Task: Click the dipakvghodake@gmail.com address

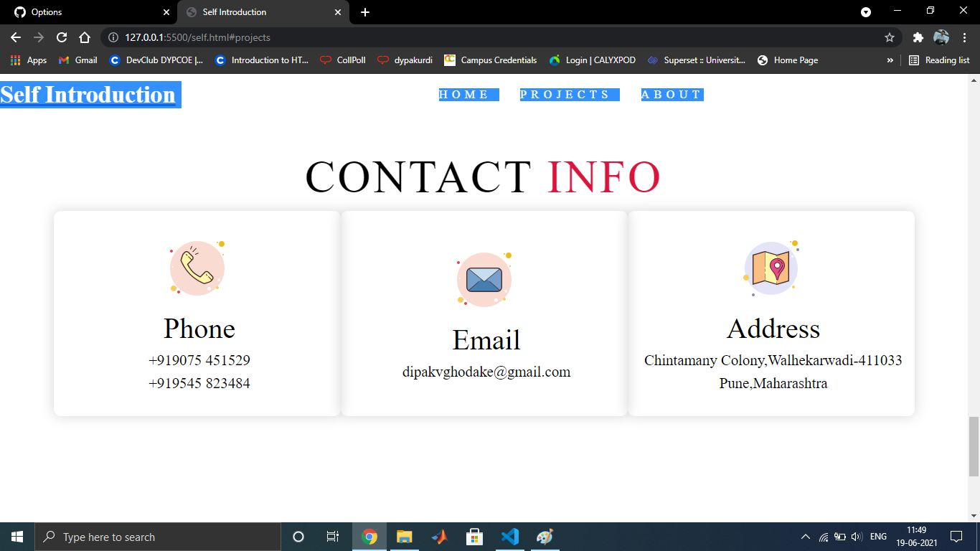Action: coord(486,372)
